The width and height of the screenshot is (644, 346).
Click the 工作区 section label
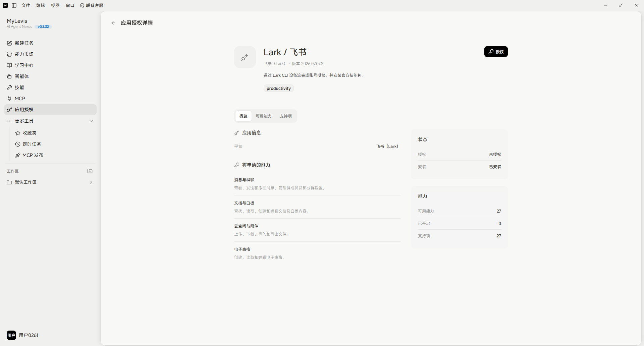(13, 171)
